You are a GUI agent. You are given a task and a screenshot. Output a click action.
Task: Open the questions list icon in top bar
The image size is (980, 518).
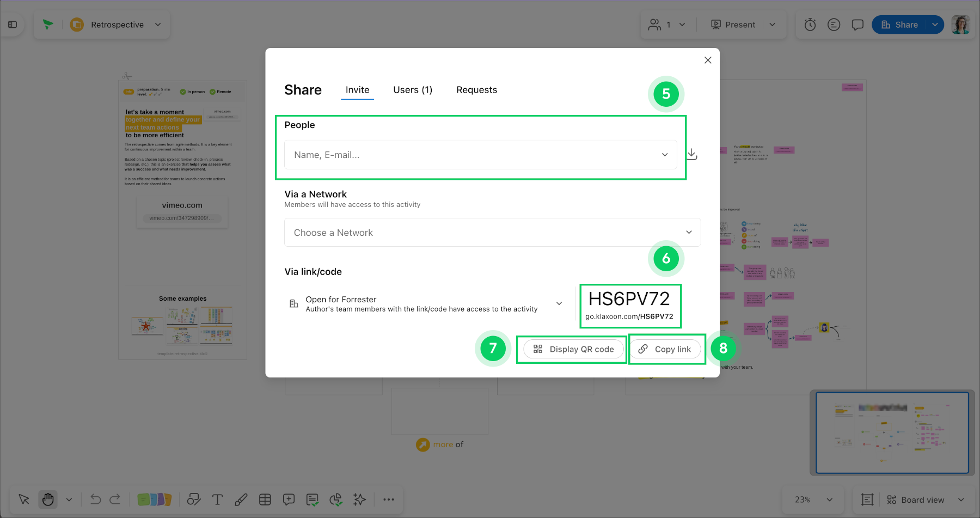[x=834, y=25]
